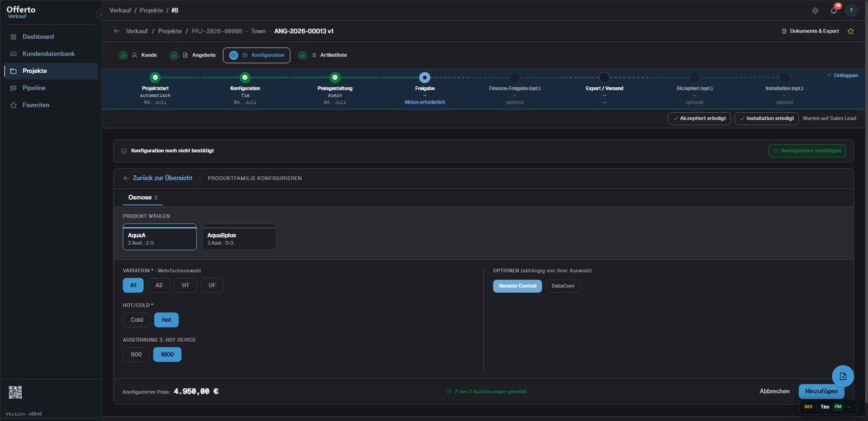Go back via Zurück zur Übersicht
Viewport: 868px width, 421px height.
(158, 178)
